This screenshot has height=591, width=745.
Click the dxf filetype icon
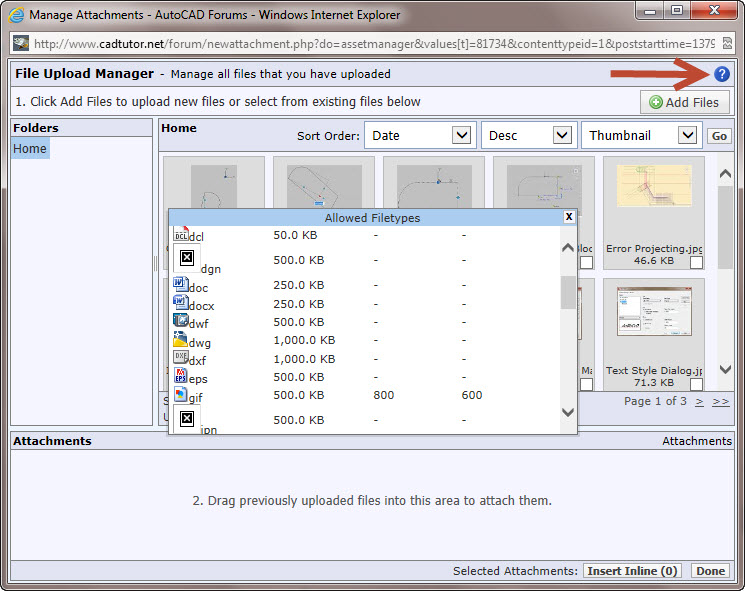tap(181, 357)
